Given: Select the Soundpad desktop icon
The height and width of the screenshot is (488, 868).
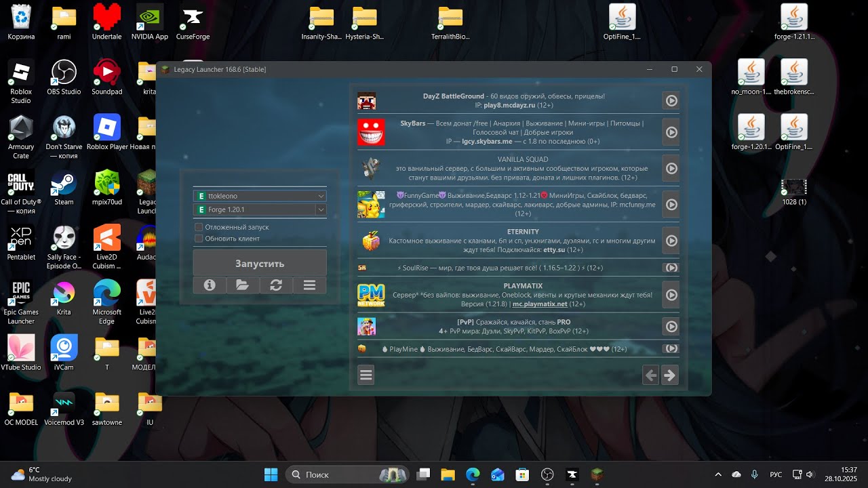Looking at the screenshot, I should tap(106, 77).
